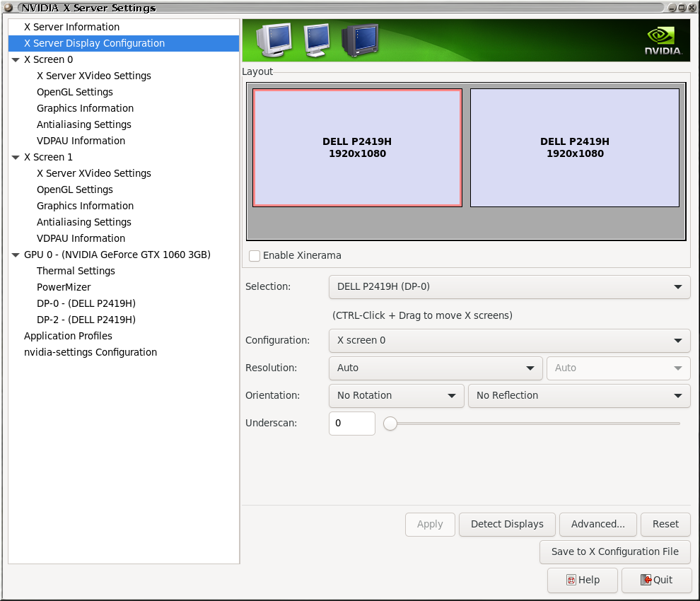Select the GPU 0 - (NVIDIA GeForce GTX 1060 3GB) row
Screen dimensions: 700x601
pyautogui.click(x=124, y=255)
